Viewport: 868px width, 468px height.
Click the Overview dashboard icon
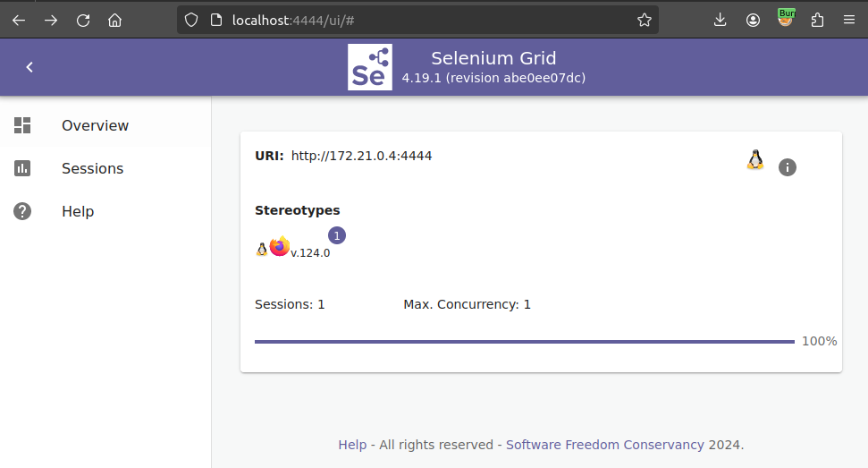(22, 126)
